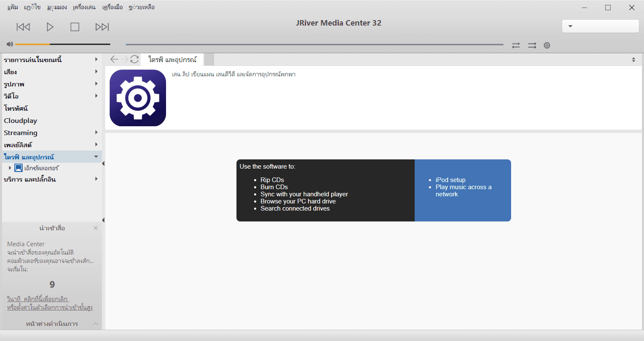The image size is (644, 341).
Task: Toggle repeat mode icon
Action: [516, 45]
